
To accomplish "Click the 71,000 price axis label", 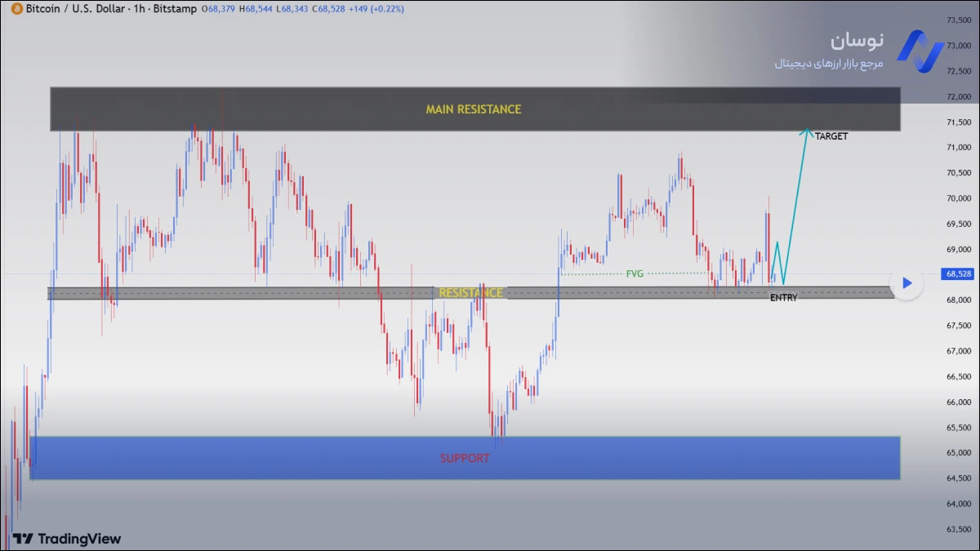I will [x=958, y=148].
